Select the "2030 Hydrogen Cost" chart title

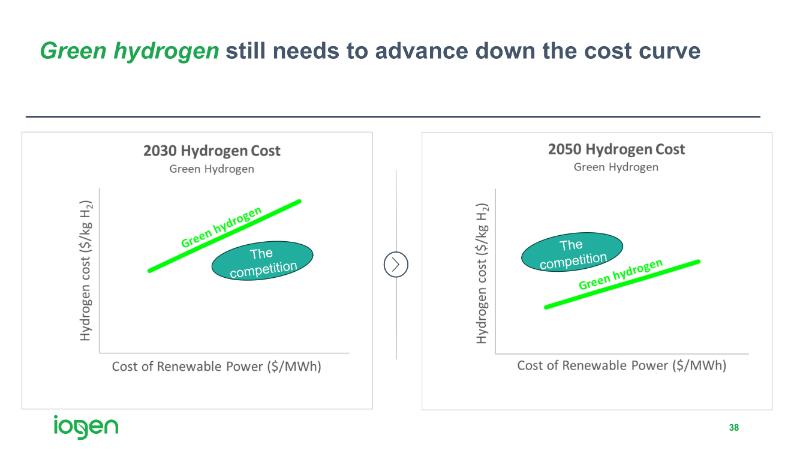click(x=211, y=151)
